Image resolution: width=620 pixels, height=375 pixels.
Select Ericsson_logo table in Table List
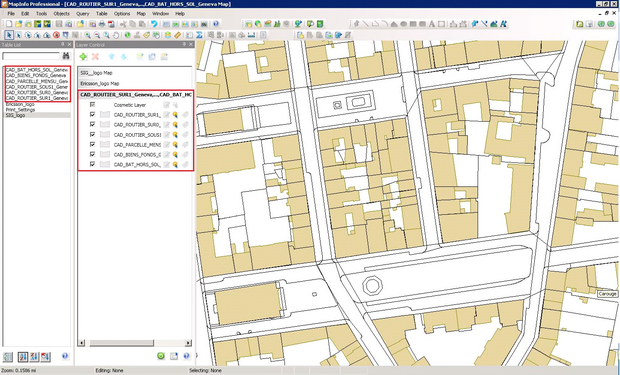coord(20,104)
